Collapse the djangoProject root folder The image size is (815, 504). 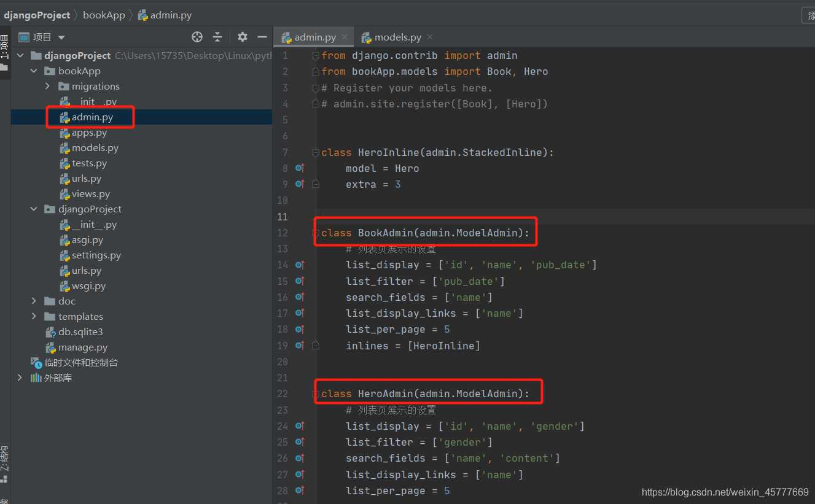point(20,55)
